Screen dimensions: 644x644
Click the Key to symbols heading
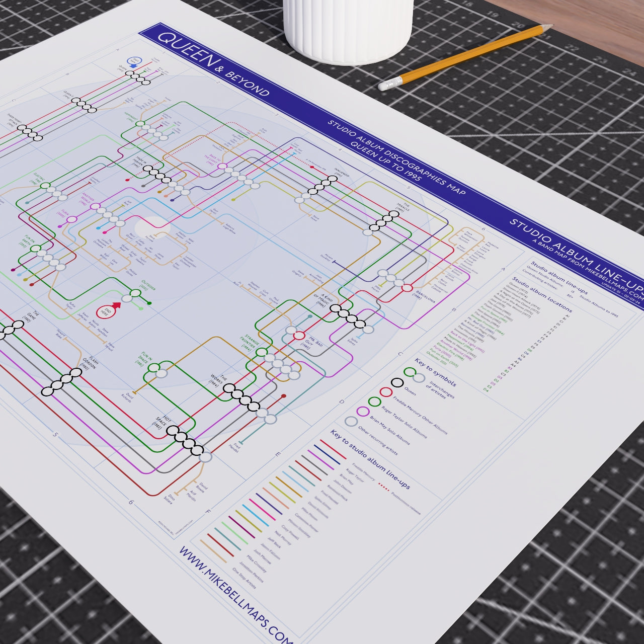[436, 373]
